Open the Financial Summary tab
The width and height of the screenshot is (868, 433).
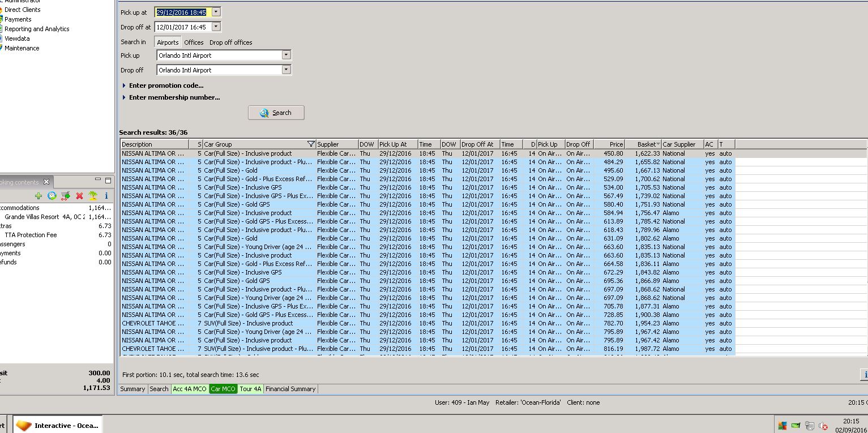(x=290, y=389)
